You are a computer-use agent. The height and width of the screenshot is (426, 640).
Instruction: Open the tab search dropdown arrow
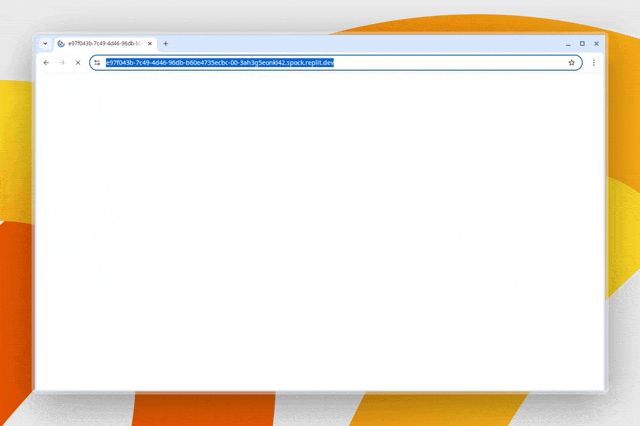click(x=45, y=44)
